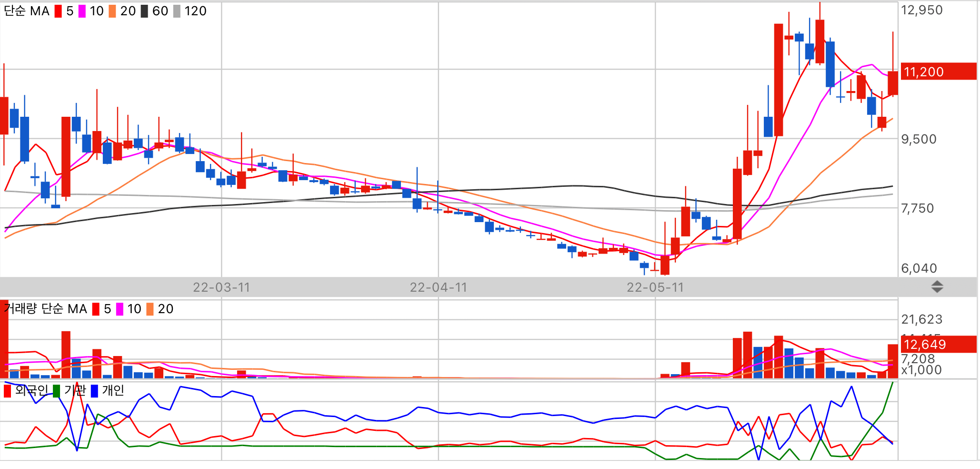This screenshot has width=980, height=469.
Task: Click the 9,500 price axis label
Action: pos(919,139)
